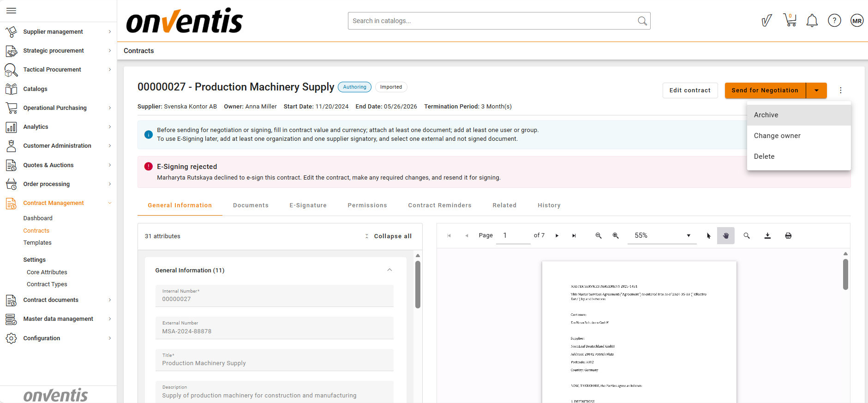Click the notifications bell icon

coord(812,21)
